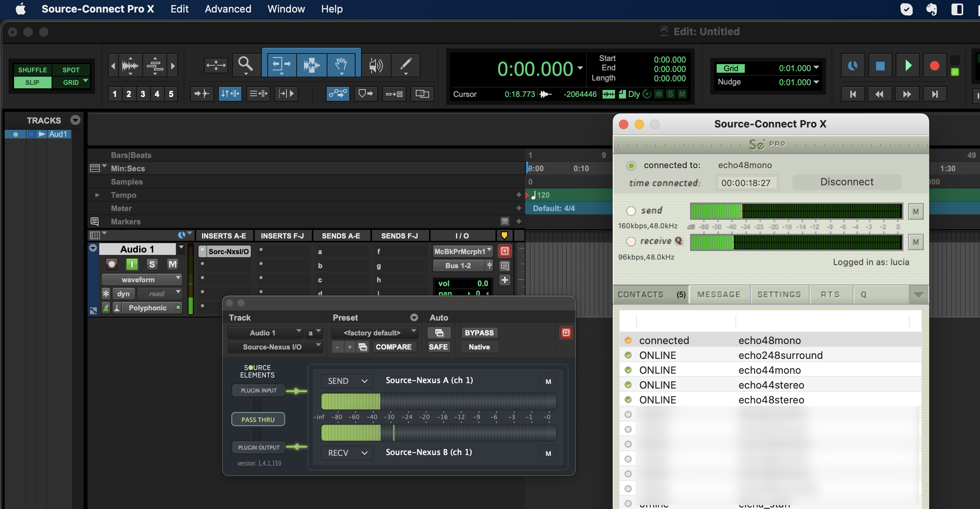The width and height of the screenshot is (980, 509).
Task: Switch to the SETTINGS tab
Action: pyautogui.click(x=779, y=294)
